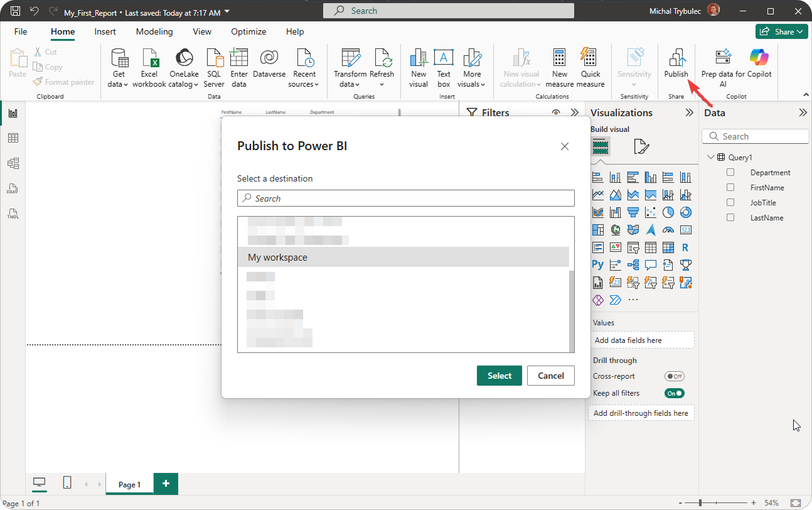
Task: Insert a Text box
Action: click(x=444, y=68)
